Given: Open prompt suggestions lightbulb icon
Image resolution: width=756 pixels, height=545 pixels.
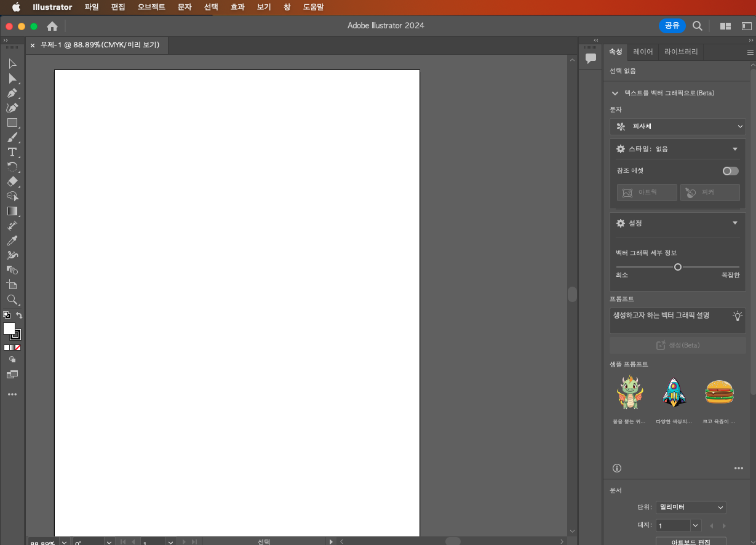Looking at the screenshot, I should pos(737,316).
